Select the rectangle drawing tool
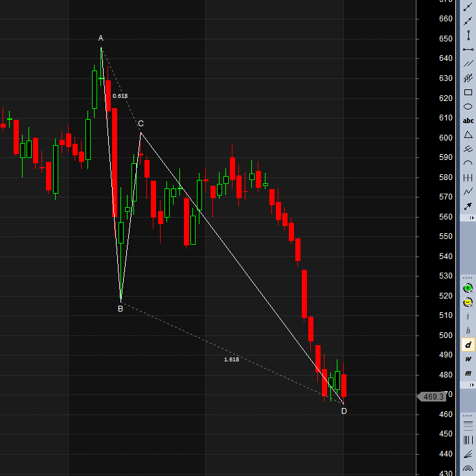 468,92
